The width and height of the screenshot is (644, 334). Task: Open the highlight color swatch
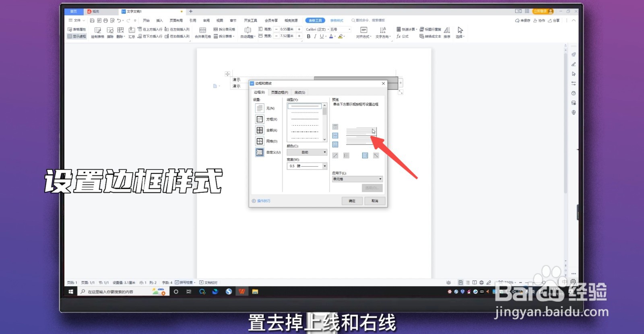tap(341, 36)
